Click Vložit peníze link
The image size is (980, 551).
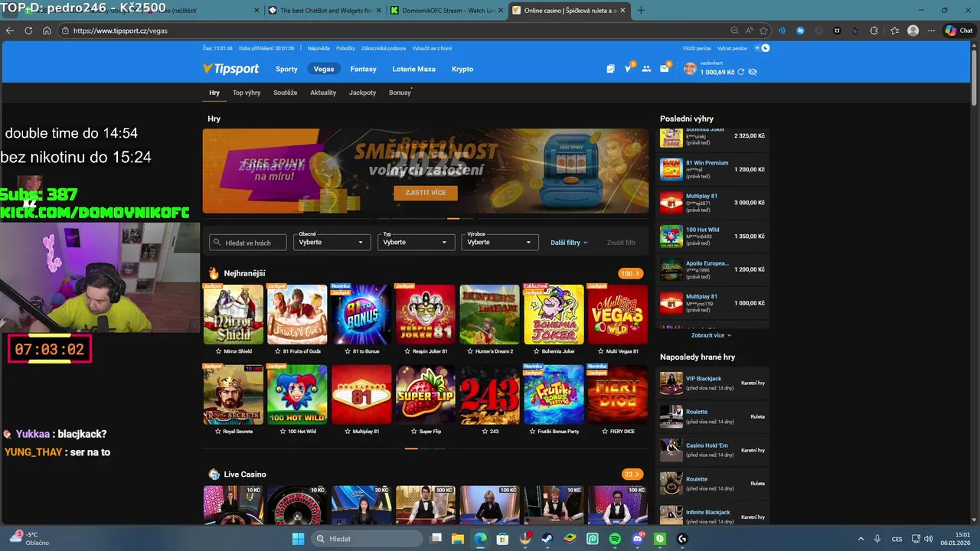tap(697, 48)
